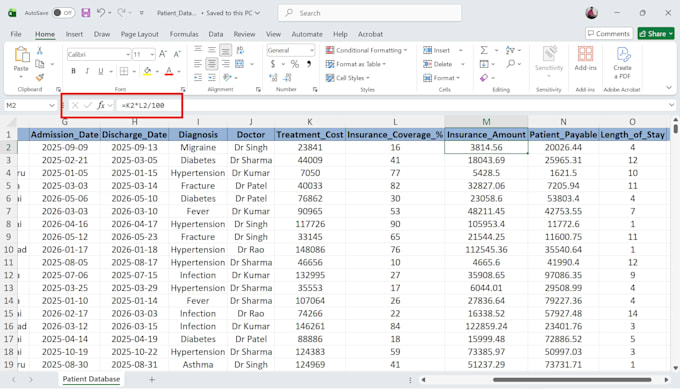The height and width of the screenshot is (389, 680).
Task: Switch to the Data tab
Action: coord(216,34)
